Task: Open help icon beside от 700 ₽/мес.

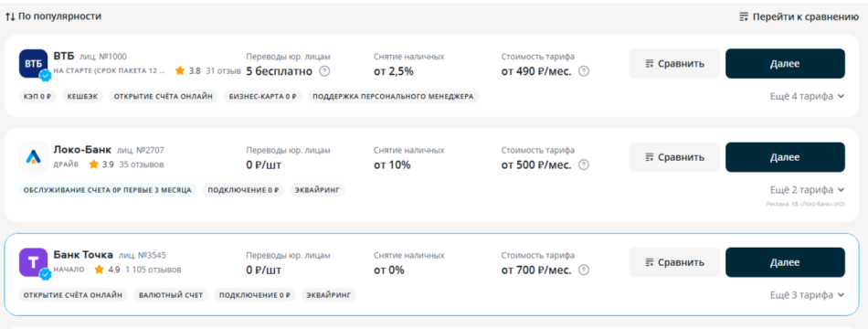Action: coord(584,270)
